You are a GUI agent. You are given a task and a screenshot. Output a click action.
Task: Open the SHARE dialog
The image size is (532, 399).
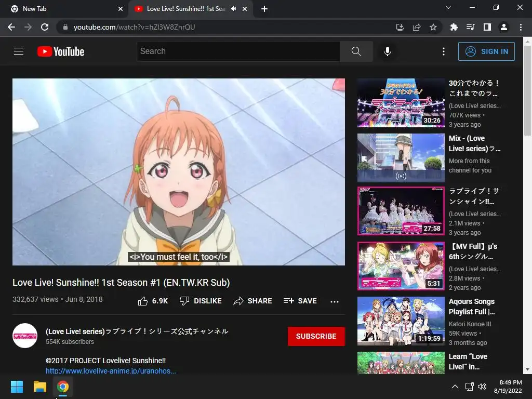(x=253, y=301)
